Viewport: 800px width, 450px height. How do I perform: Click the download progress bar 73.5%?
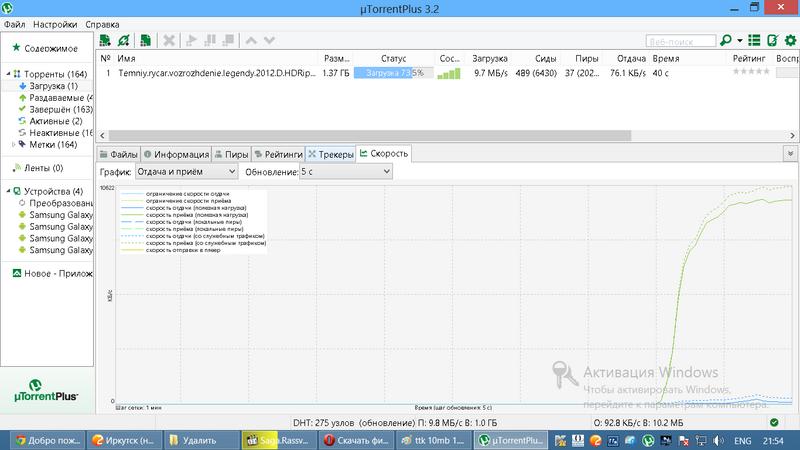393,73
